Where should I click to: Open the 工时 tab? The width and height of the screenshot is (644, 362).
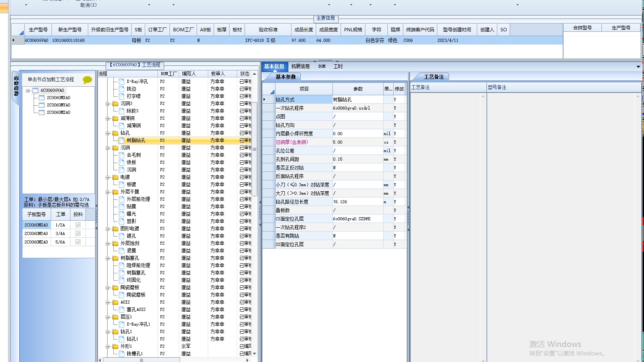click(x=338, y=67)
